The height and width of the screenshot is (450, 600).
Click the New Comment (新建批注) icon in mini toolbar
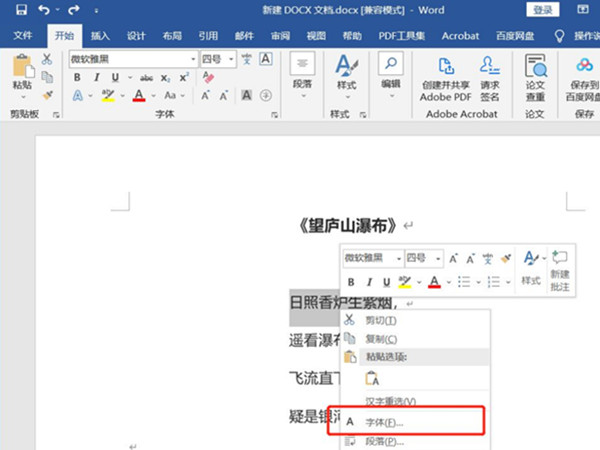(560, 268)
